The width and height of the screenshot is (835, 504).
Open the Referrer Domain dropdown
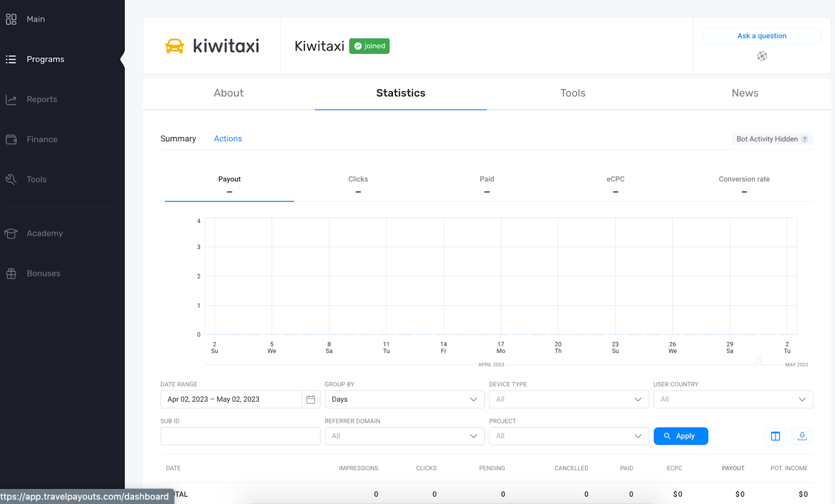click(404, 436)
